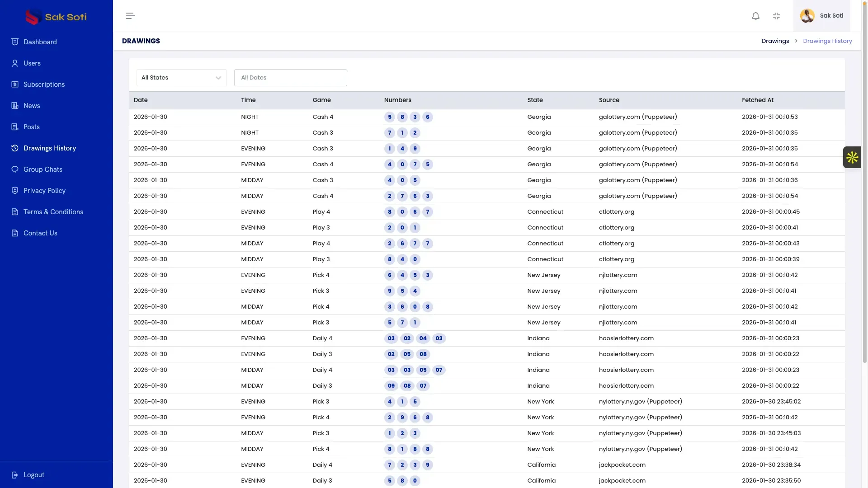
Task: Click the Source column header
Action: click(609, 100)
